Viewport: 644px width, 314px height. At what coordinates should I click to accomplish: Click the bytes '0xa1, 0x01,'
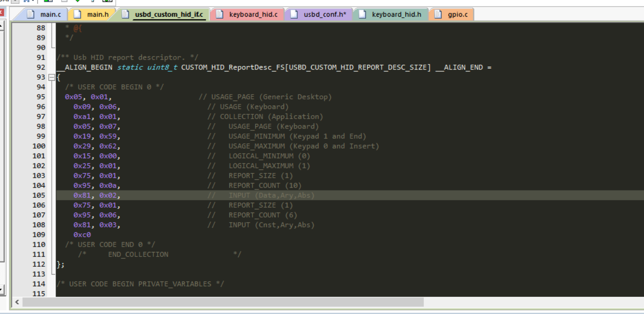point(97,117)
